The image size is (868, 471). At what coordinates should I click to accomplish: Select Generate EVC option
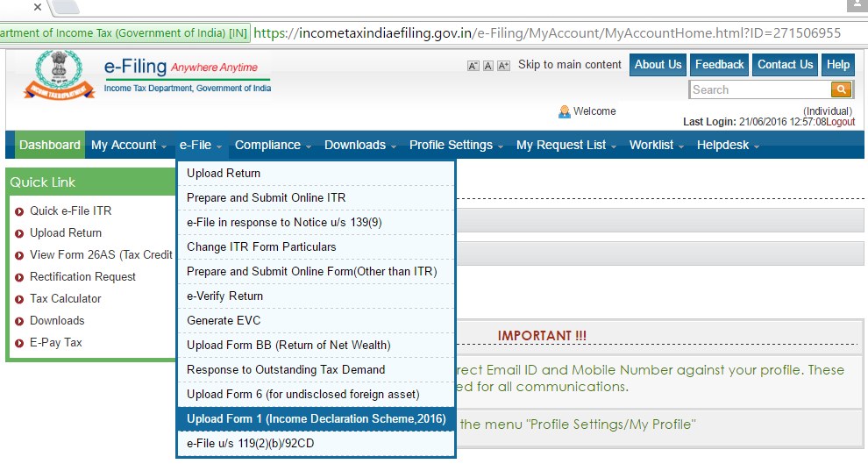pos(317,320)
